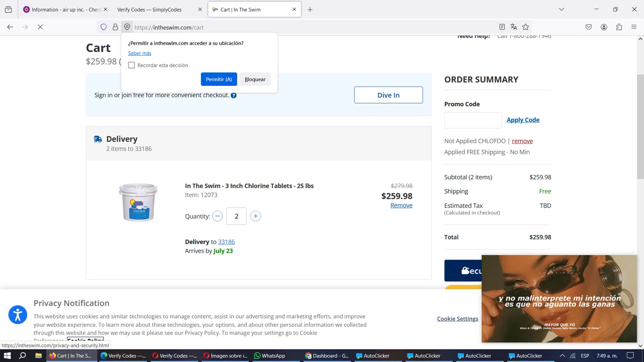The width and height of the screenshot is (644, 362).
Task: Click the taskbar clock 7:49 a. m.
Action: point(607,356)
